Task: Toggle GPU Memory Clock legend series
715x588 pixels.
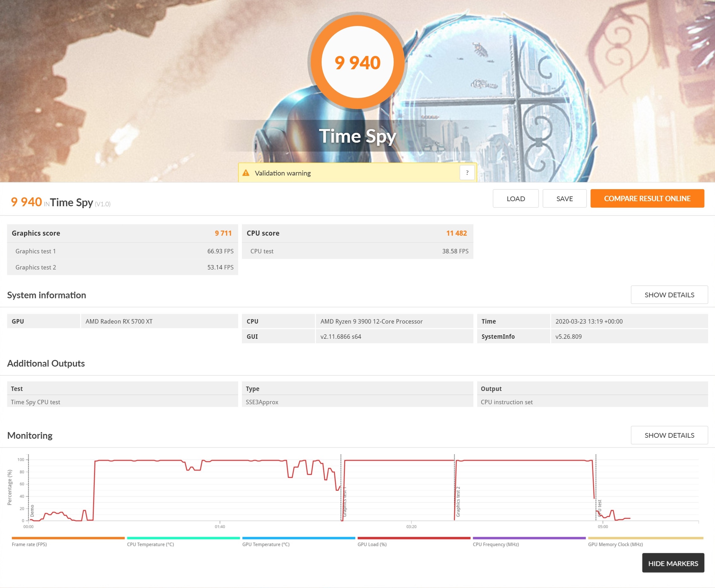Action: coord(615,544)
